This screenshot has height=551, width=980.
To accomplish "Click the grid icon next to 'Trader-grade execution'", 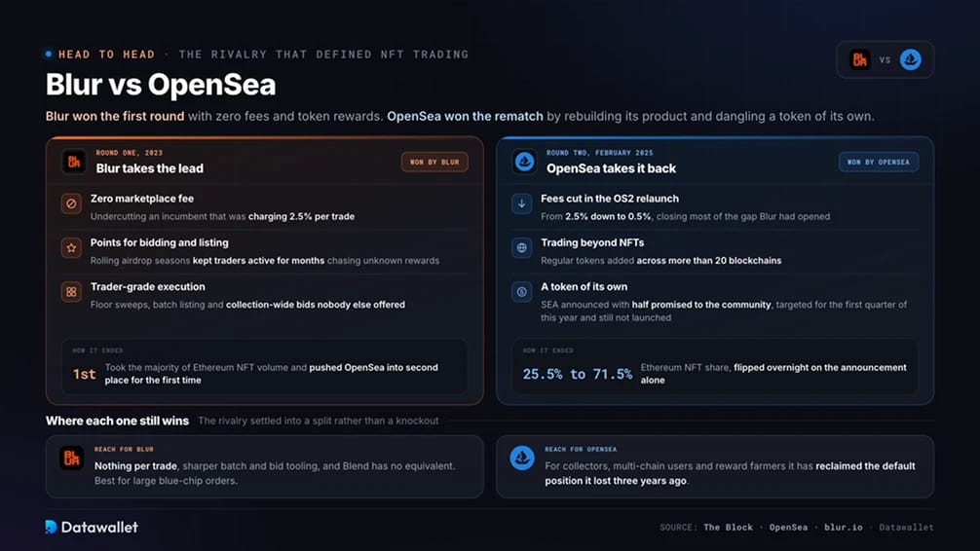I will [x=71, y=292].
